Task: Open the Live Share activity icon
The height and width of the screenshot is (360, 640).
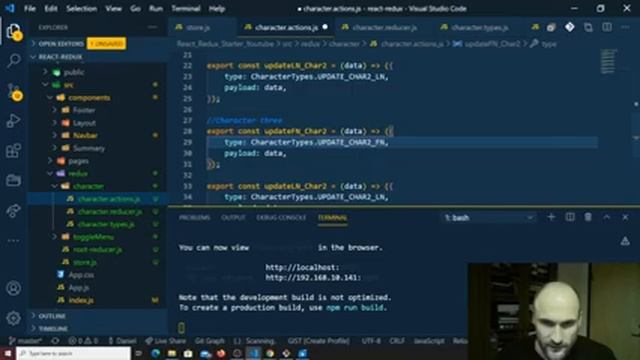Action: click(13, 210)
